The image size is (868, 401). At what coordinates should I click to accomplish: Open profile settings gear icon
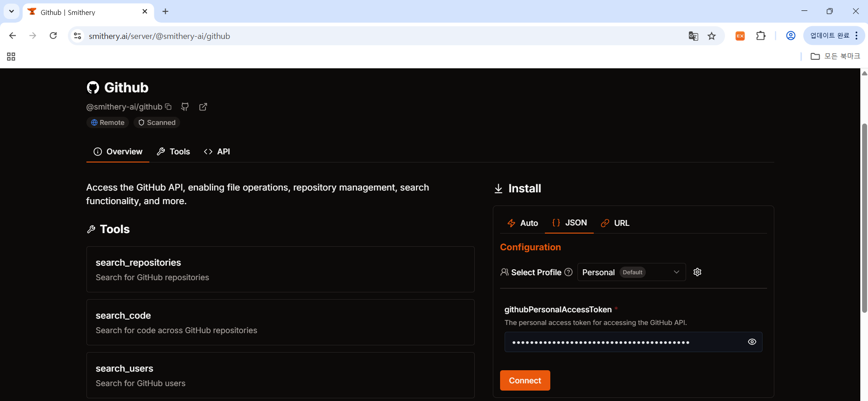point(697,272)
